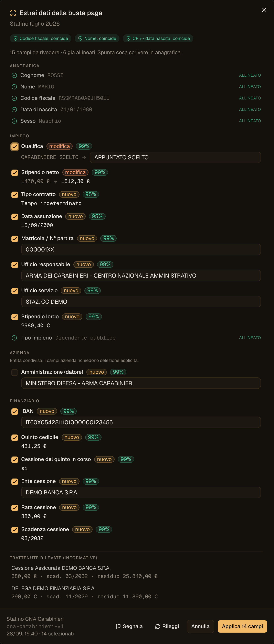The height and width of the screenshot is (644, 274).
Task: Click the Annulla button
Action: [x=200, y=626]
